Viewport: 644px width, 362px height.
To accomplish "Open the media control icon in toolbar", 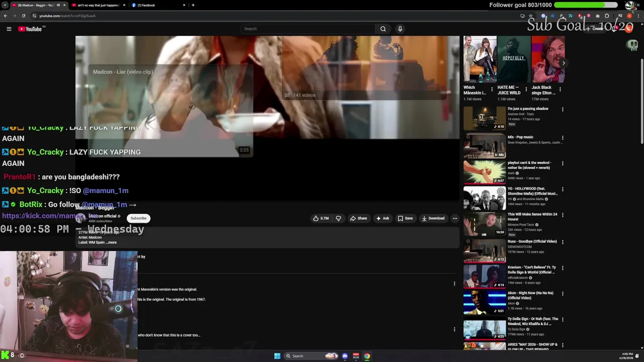I will tap(620, 16).
